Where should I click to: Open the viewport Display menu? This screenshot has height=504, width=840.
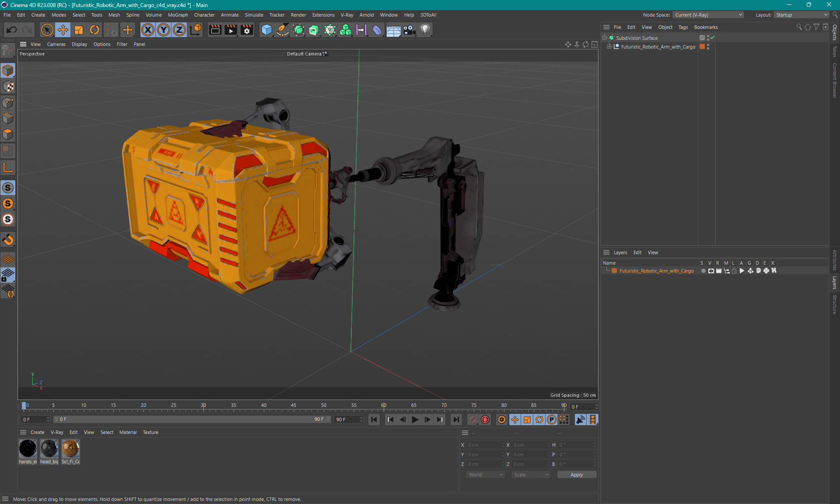tap(79, 44)
